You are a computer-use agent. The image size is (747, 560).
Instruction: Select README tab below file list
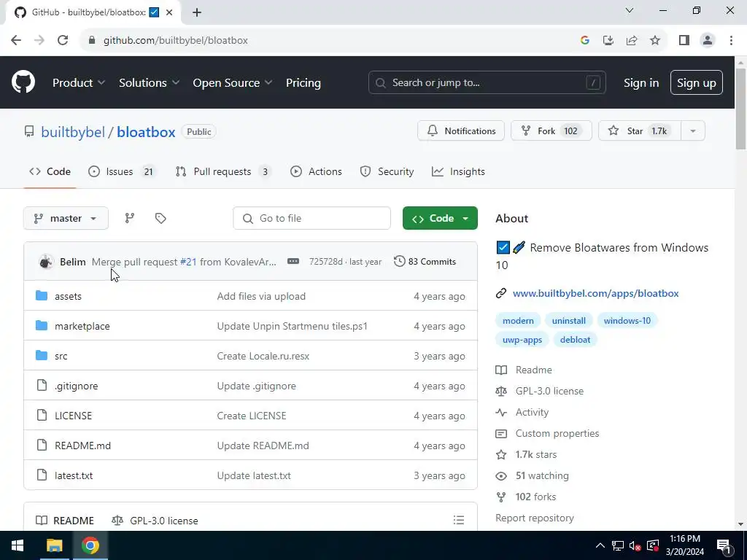[x=65, y=521]
